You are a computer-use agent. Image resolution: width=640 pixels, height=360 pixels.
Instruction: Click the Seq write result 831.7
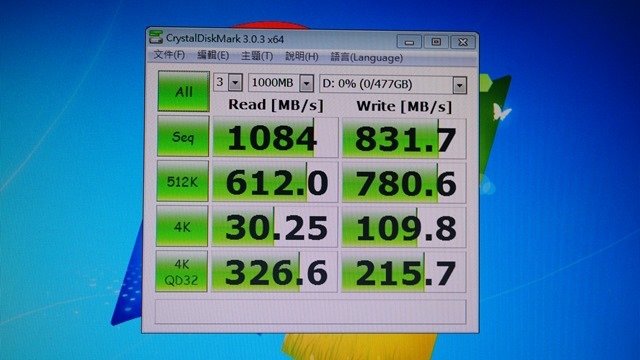pyautogui.click(x=404, y=139)
